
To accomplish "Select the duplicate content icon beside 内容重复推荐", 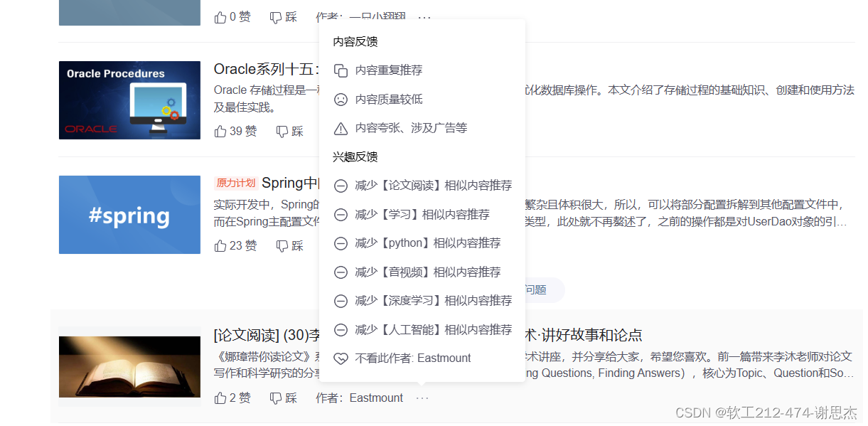I will point(341,70).
